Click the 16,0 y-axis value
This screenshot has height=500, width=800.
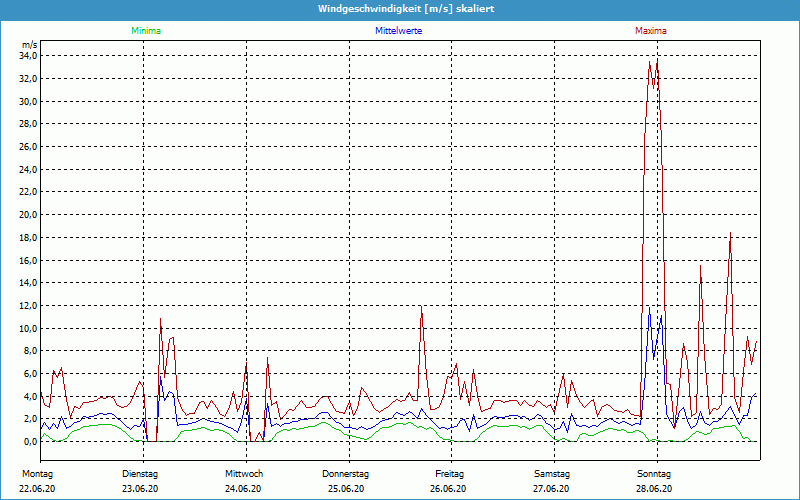[29, 260]
